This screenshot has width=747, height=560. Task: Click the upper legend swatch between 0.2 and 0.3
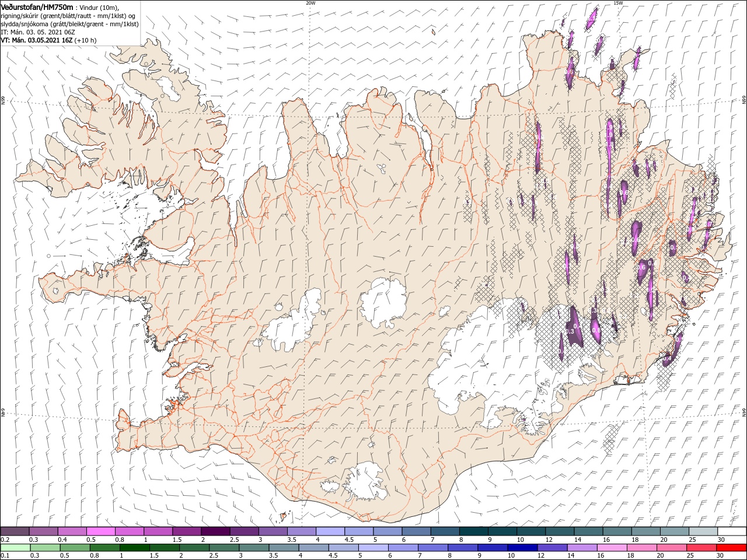[x=15, y=531]
